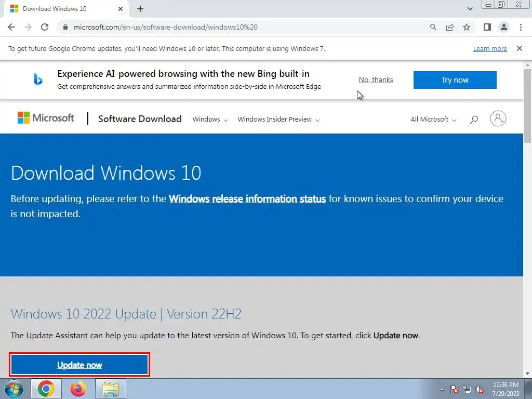
Task: Click the page vertical scrollbar thumb
Action: (528, 106)
